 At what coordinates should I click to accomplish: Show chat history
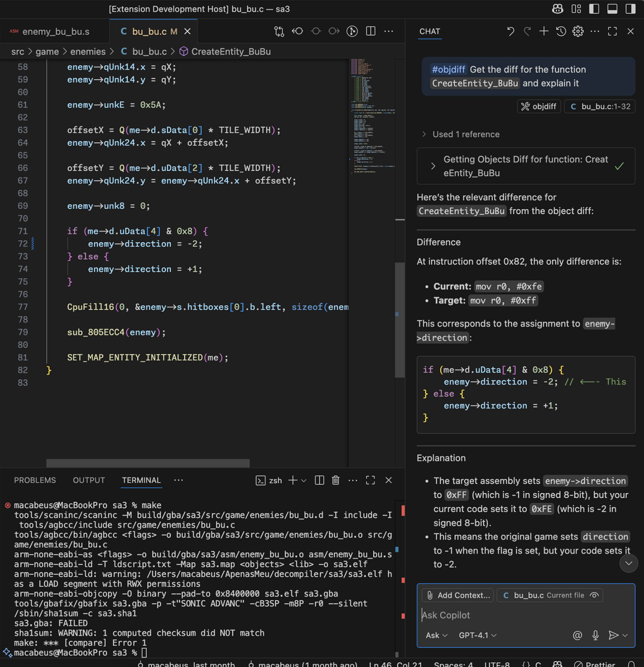(x=561, y=31)
